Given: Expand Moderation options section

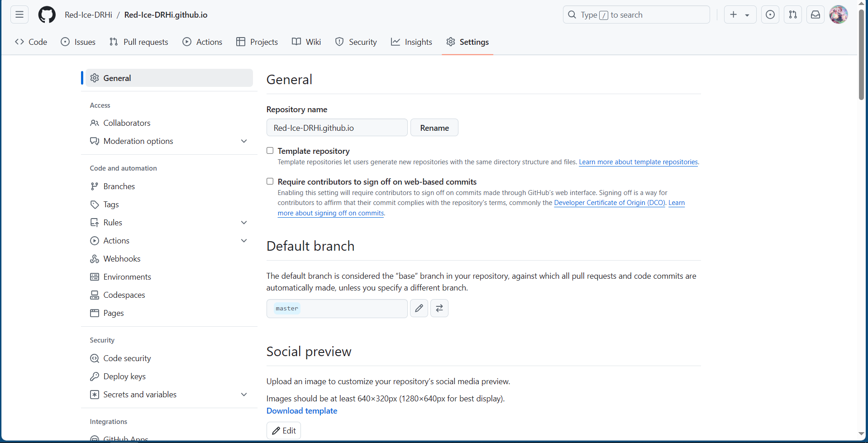Looking at the screenshot, I should click(x=244, y=141).
